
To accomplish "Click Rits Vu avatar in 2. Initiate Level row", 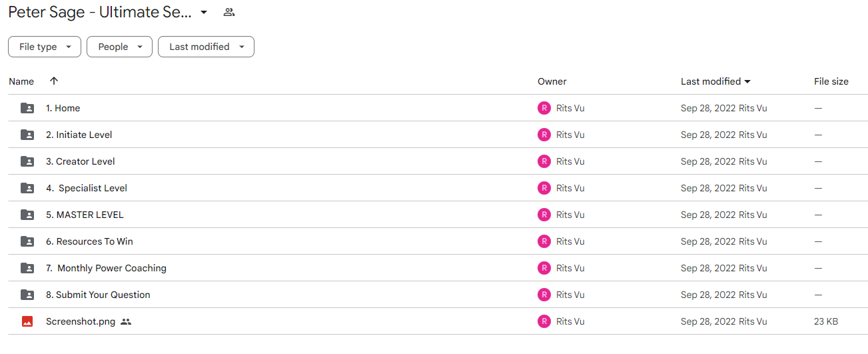I will 544,135.
